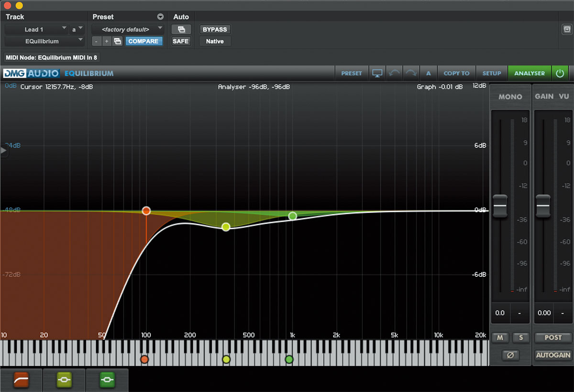Select previous preset with minus button
The image size is (574, 392).
[x=97, y=41]
